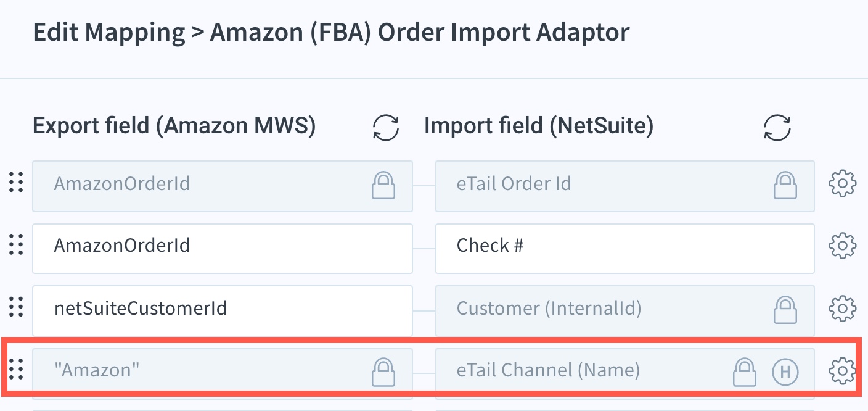Viewport: 868px width, 411px height.
Task: Open settings gear for eTail Channel row
Action: tap(842, 370)
